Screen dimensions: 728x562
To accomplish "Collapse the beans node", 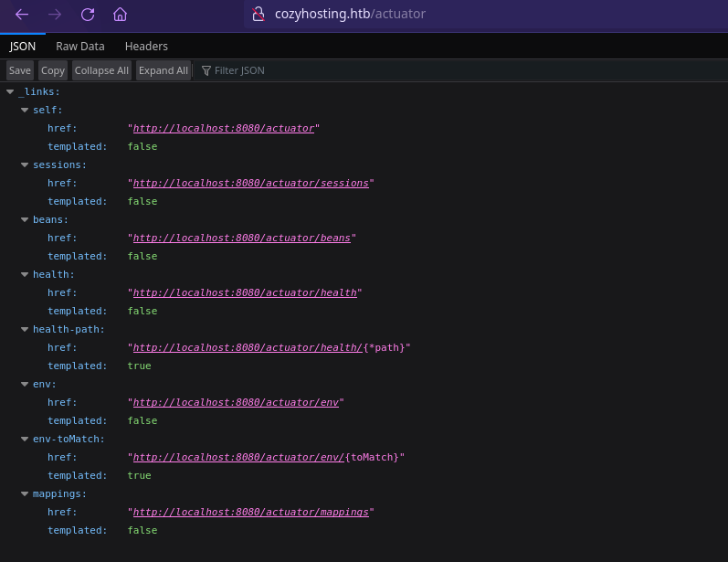I will [x=26, y=220].
